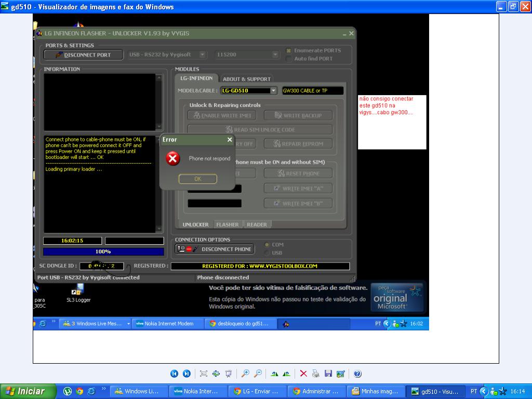Click the Internet Explorer icon in captured taskbar
This screenshot has width=532, height=399.
[43, 324]
